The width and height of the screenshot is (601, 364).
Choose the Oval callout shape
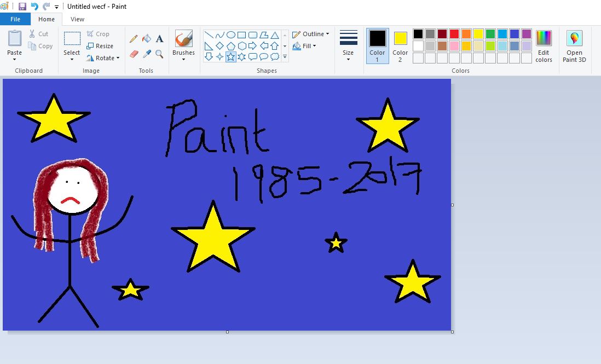click(264, 57)
